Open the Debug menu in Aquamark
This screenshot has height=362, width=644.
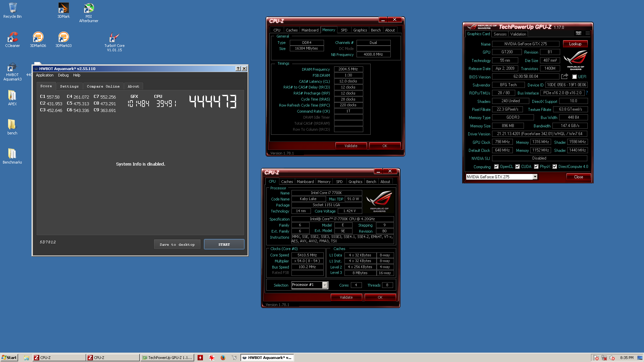tap(63, 75)
